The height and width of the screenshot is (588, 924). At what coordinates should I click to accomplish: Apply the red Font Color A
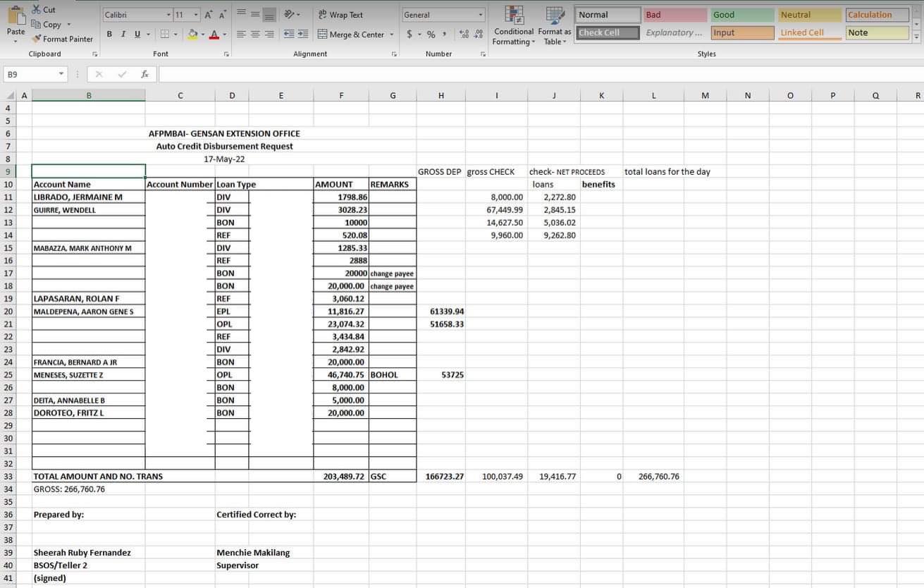214,34
